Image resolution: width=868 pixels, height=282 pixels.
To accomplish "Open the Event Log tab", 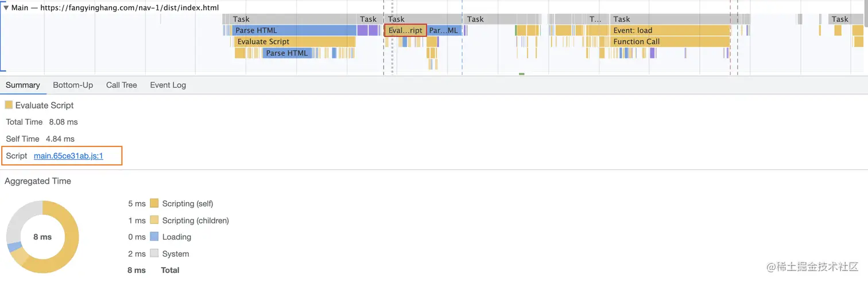I will [x=168, y=85].
